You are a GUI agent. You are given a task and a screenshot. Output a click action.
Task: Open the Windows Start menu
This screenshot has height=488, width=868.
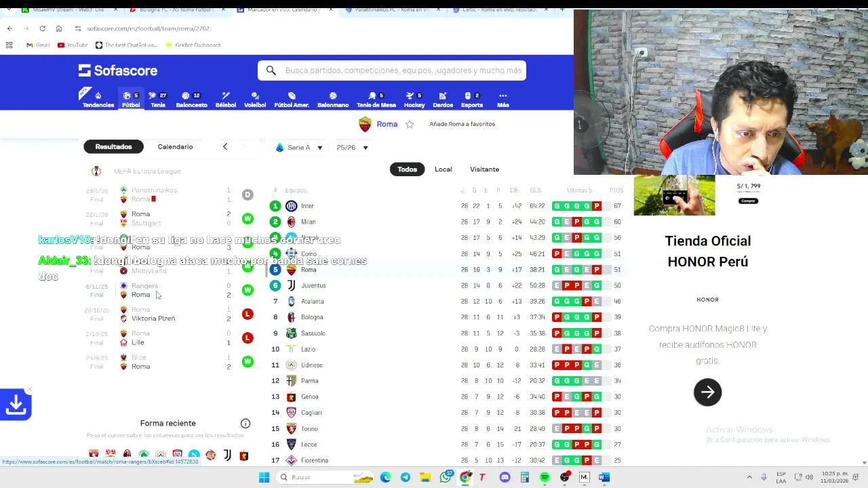pos(264,477)
